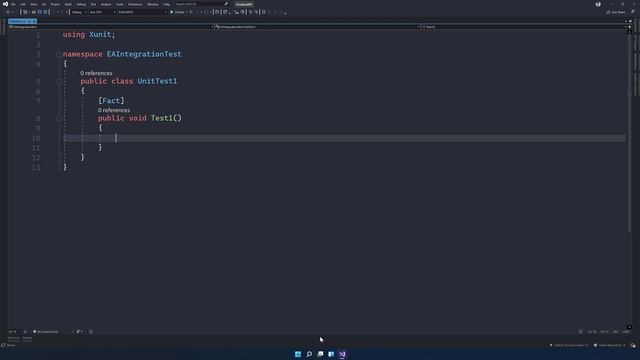Click the taskbar Search magnifier icon
640x360 pixels.
click(309, 354)
